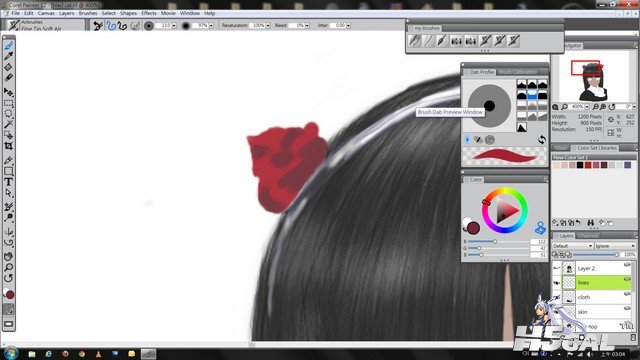Screen dimensions: 640x360
Task: Open the Jitter value dropdown
Action: pos(348,25)
